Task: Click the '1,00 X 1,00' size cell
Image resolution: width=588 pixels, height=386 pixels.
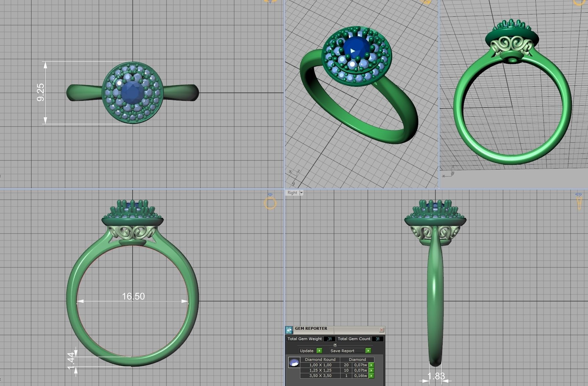Action: tap(320, 365)
